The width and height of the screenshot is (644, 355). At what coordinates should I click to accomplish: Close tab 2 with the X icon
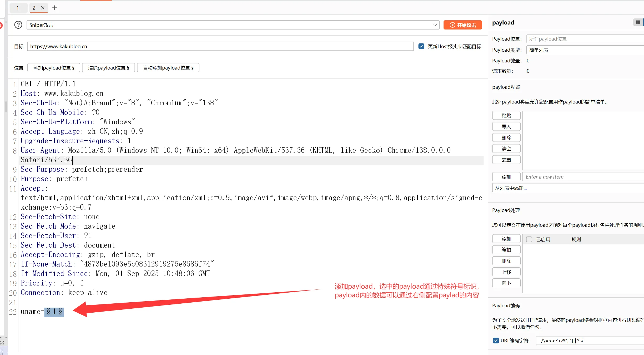pyautogui.click(x=43, y=8)
